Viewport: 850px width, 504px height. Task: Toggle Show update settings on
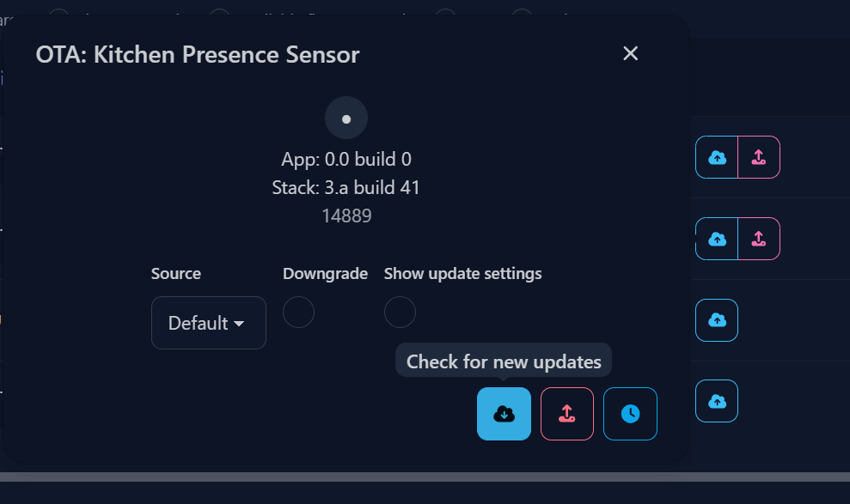[x=400, y=312]
